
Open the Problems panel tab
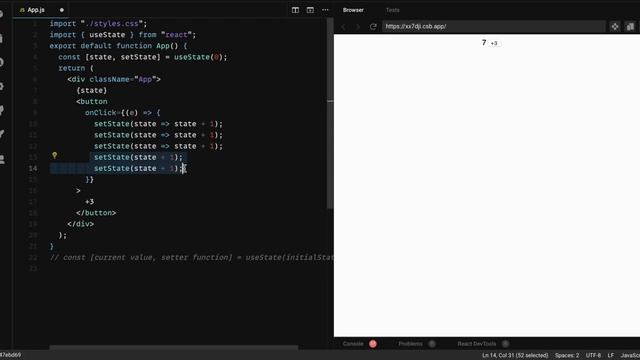coord(410,344)
